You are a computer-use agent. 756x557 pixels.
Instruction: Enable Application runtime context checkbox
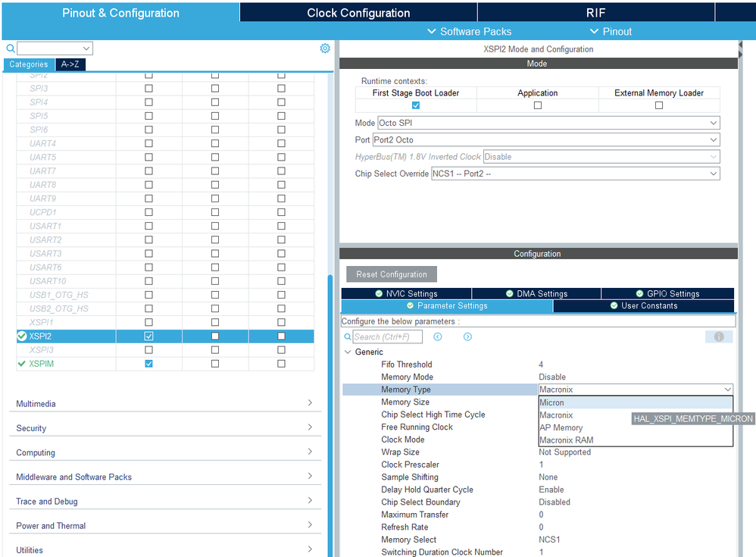538,105
